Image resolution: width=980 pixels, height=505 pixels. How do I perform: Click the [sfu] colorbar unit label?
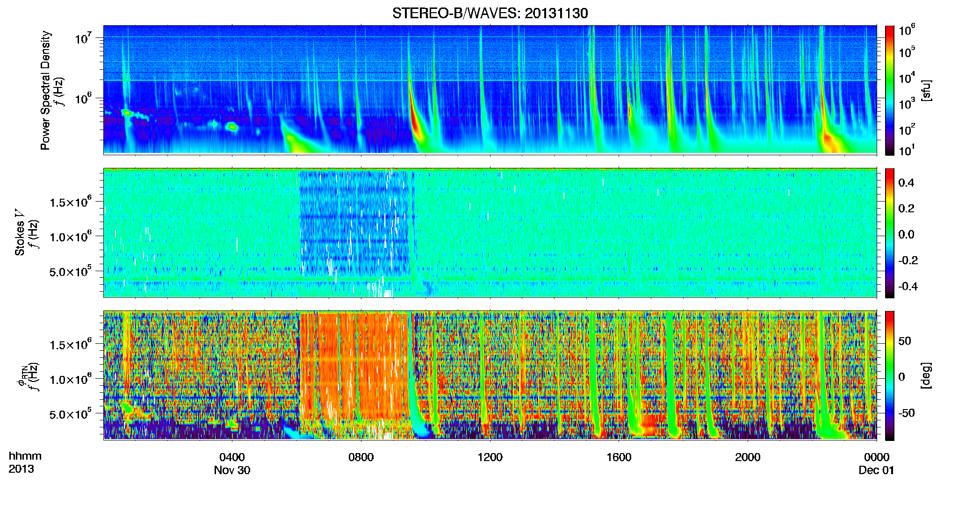coord(926,90)
